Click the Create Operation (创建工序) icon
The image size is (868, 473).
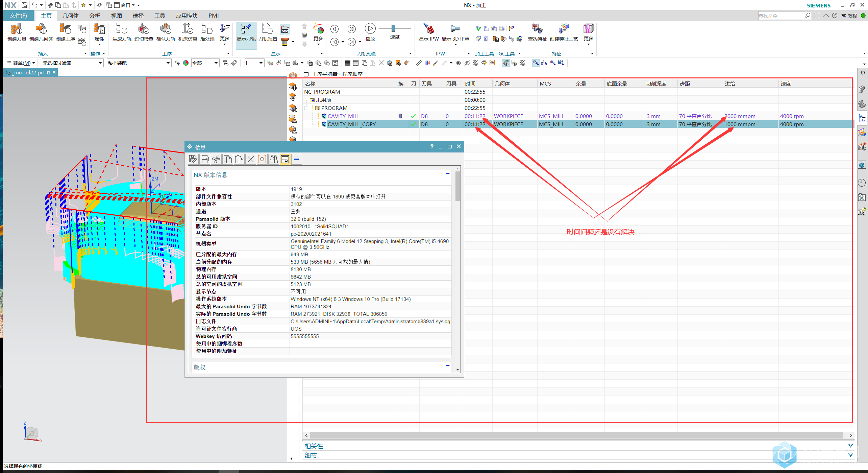[65, 29]
